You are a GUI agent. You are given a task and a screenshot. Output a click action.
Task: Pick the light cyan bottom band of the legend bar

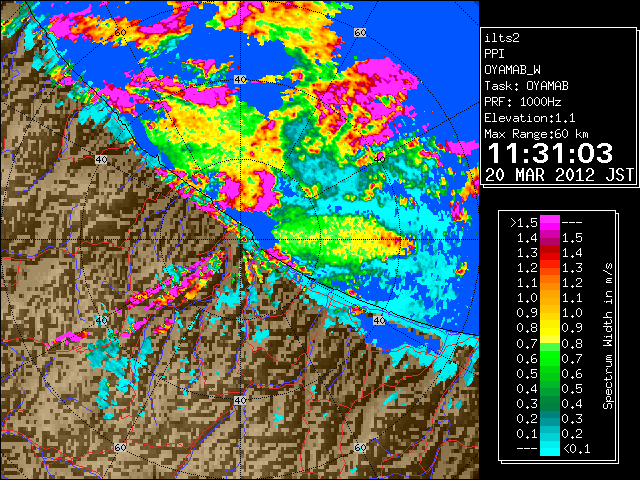550,448
